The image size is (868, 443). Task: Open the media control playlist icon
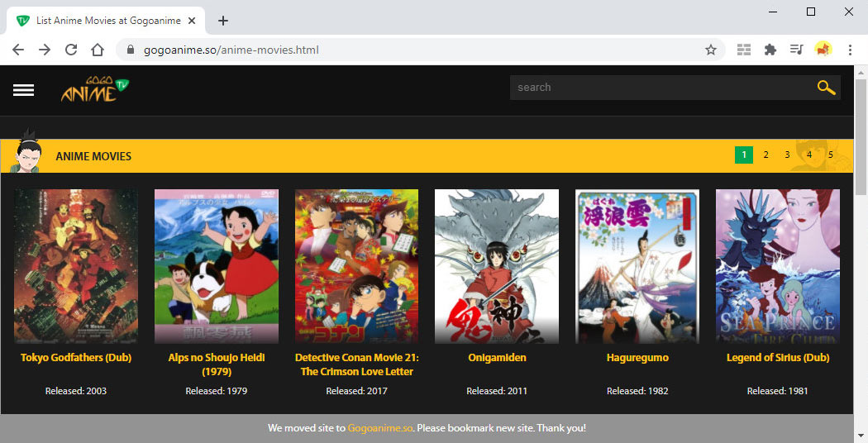click(x=796, y=50)
